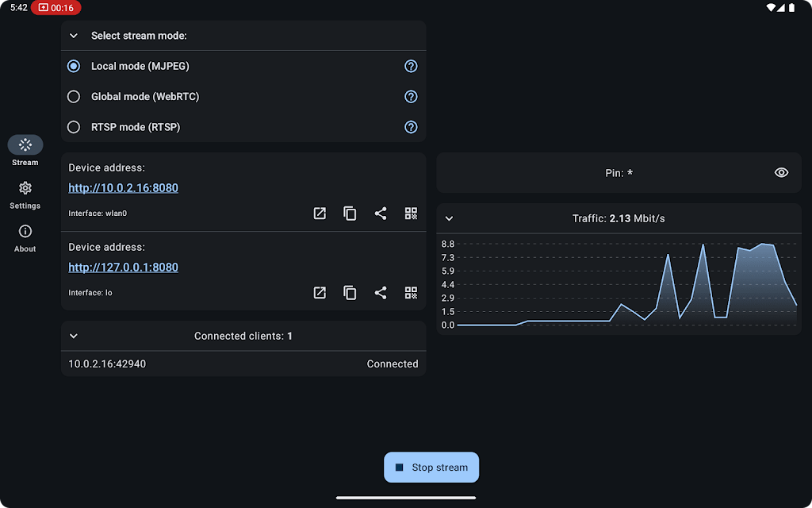Copy the 127.0.0.1:8080 address

point(350,293)
